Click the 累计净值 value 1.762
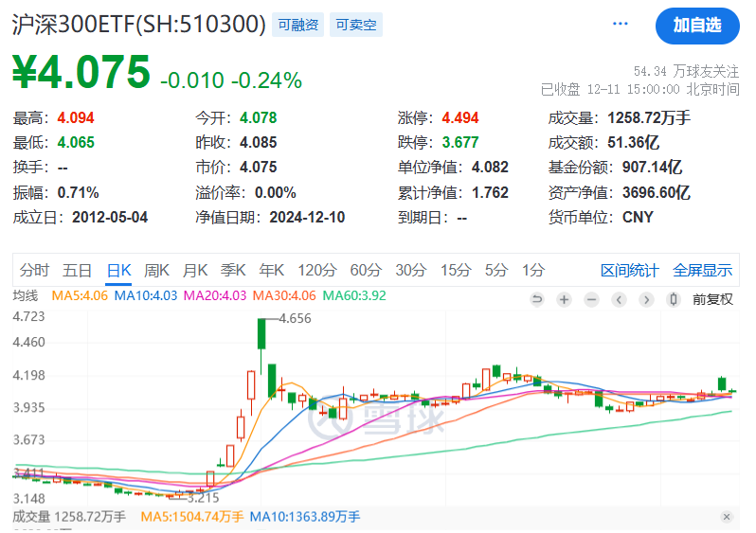The image size is (756, 533). [x=490, y=193]
